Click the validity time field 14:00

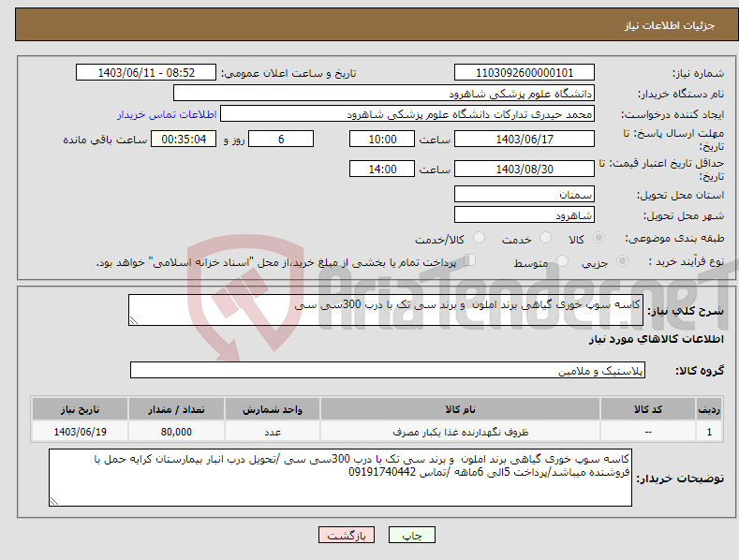382,169
